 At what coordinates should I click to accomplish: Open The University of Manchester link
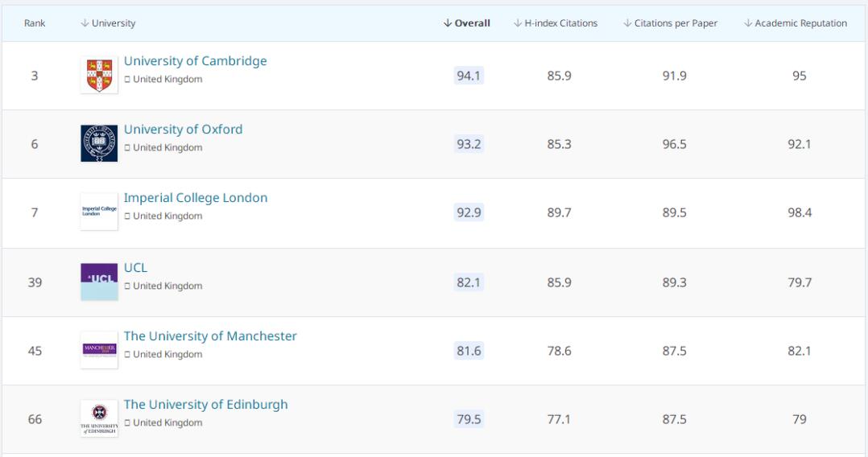click(210, 336)
